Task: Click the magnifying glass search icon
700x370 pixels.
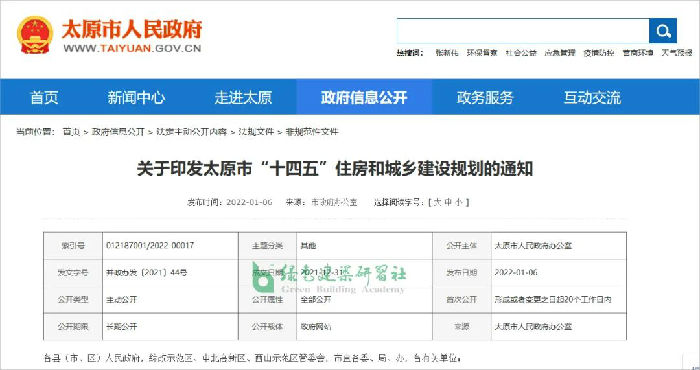Action: (663, 31)
